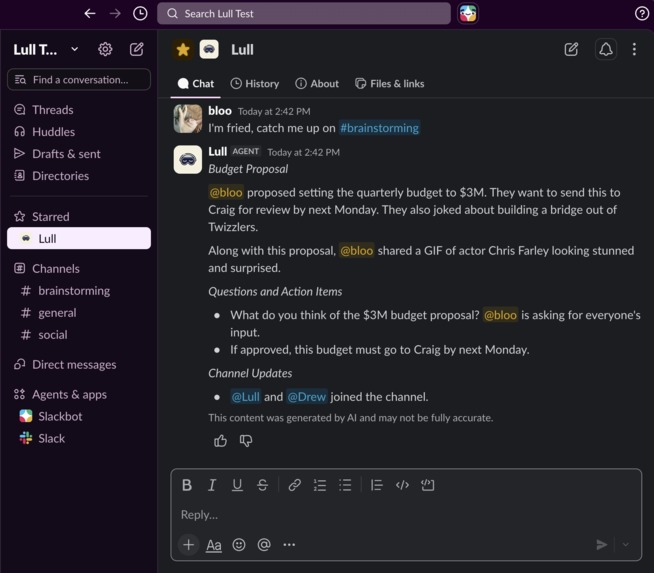Follow the #brainstorming channel link
The image size is (654, 573).
(x=379, y=128)
